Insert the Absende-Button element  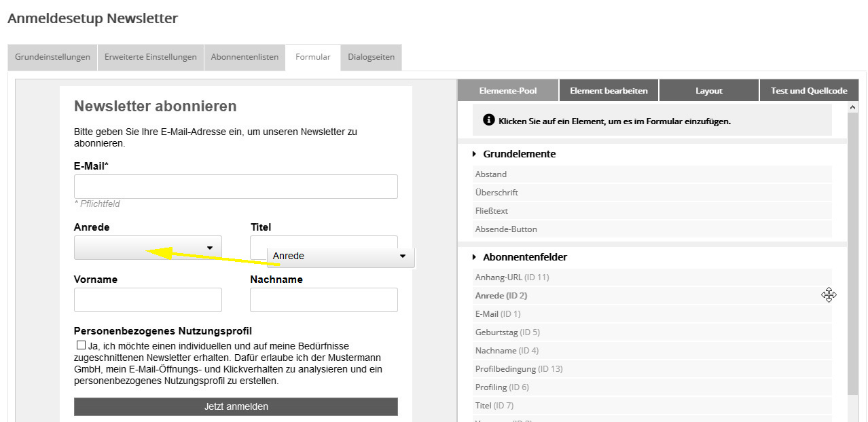coord(506,229)
